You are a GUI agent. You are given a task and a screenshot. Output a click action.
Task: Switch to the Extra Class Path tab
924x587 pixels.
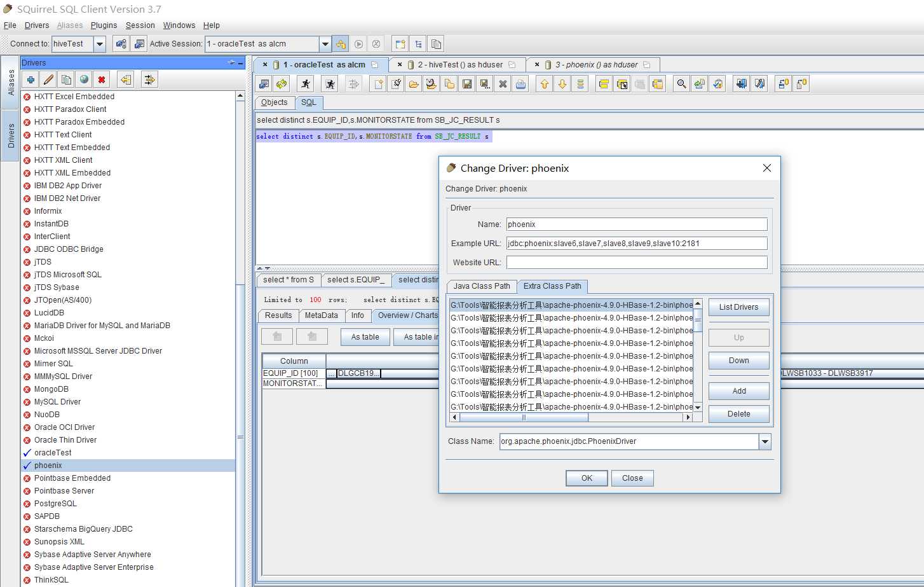(x=552, y=286)
